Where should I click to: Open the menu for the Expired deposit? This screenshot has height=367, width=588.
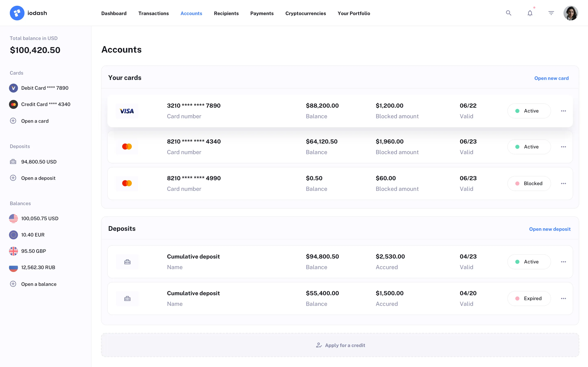(x=564, y=298)
